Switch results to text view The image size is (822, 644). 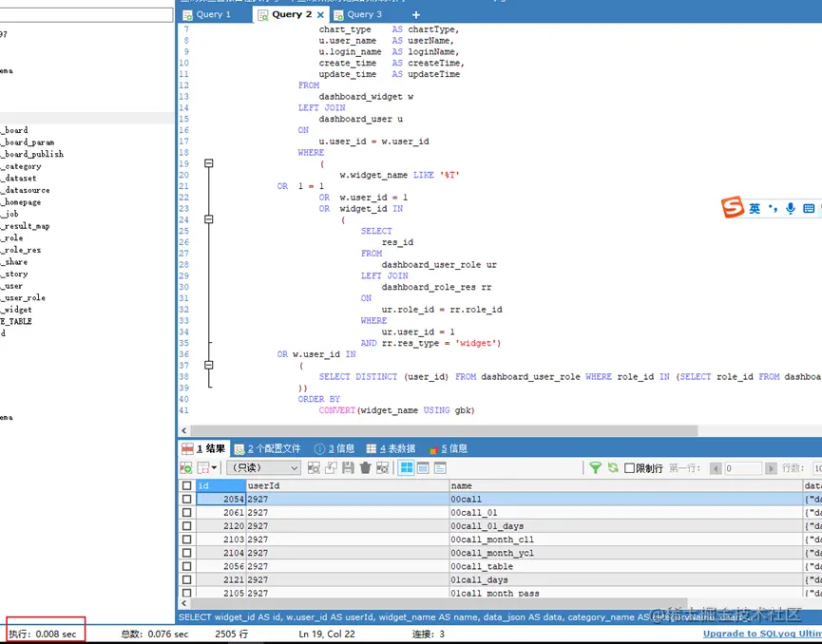pos(440,467)
